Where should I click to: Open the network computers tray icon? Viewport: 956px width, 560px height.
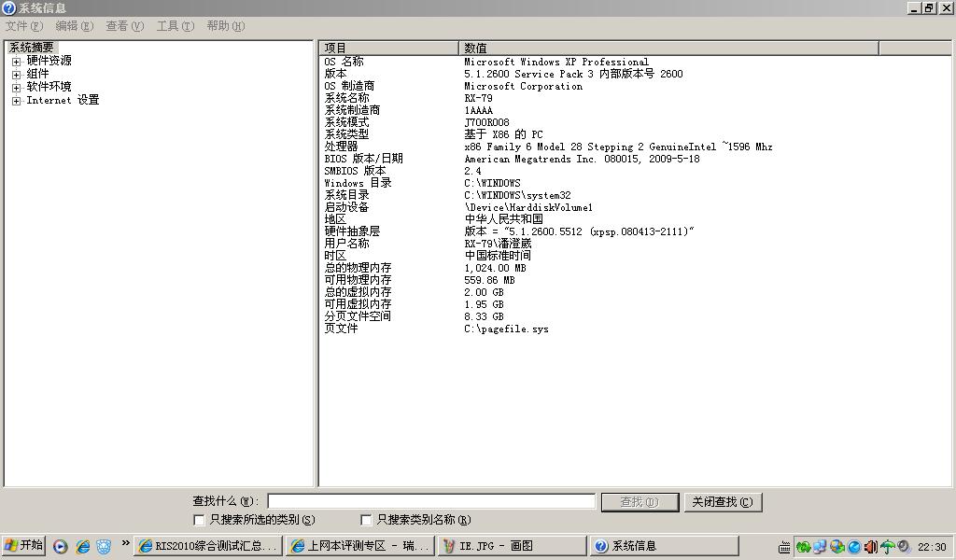click(x=820, y=547)
